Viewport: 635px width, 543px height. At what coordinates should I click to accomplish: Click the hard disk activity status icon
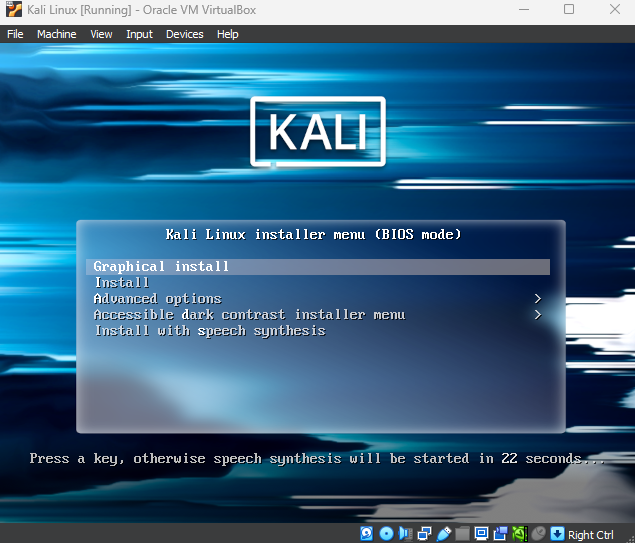(x=367, y=534)
